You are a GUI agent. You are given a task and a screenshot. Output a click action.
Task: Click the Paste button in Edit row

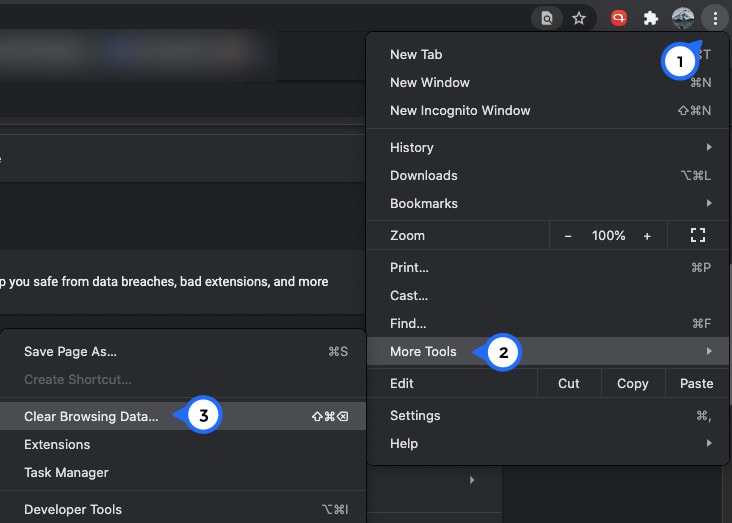pos(696,383)
